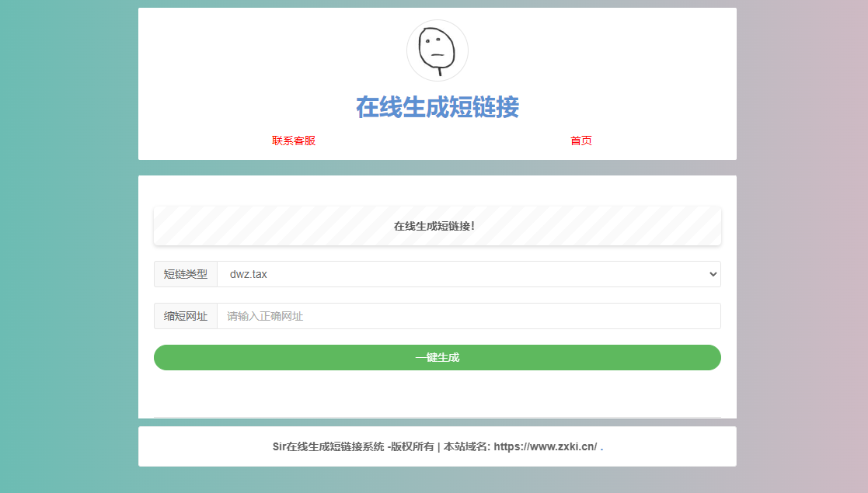Screen dimensions: 868x493
Task: Click the face logo image at the top
Action: [437, 50]
